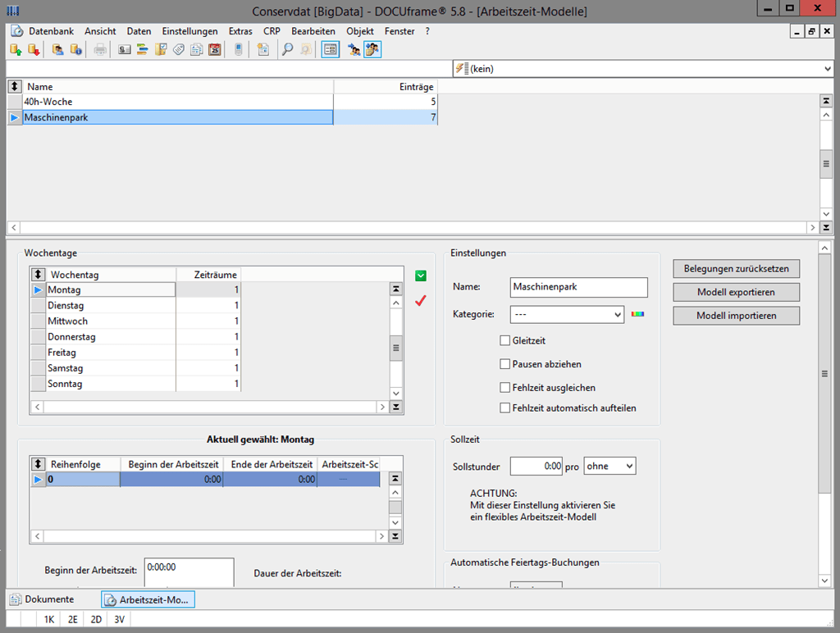Switch to the Dokumente tab

(x=42, y=599)
